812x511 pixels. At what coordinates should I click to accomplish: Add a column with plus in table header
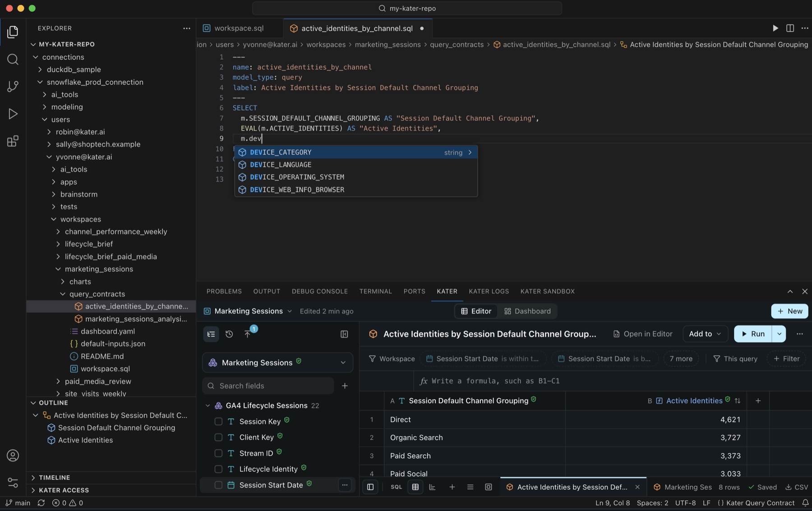click(758, 401)
